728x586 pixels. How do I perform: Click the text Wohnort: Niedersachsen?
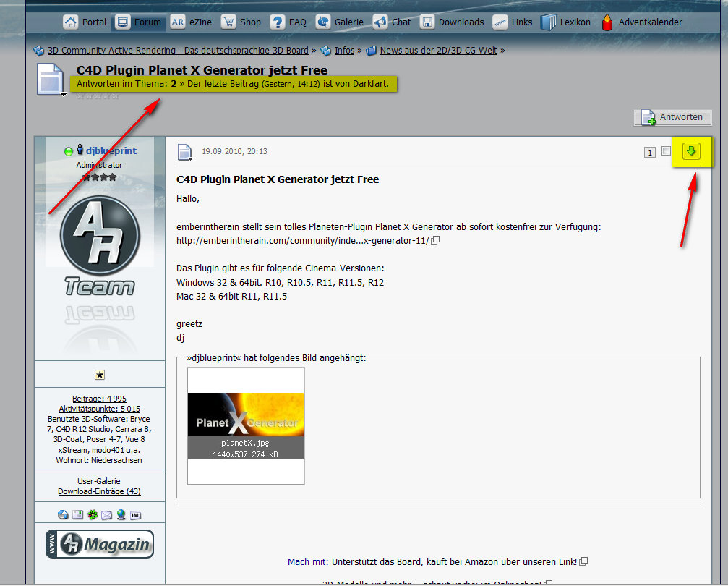tap(99, 460)
